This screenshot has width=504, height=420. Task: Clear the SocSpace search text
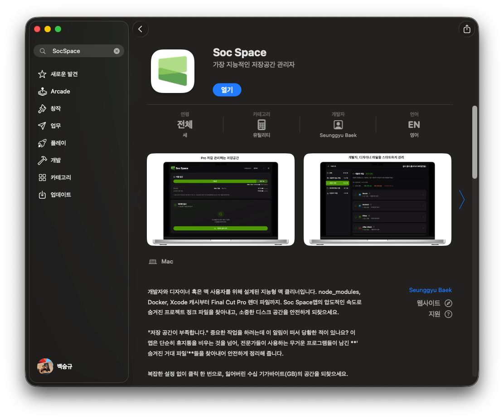pyautogui.click(x=116, y=51)
